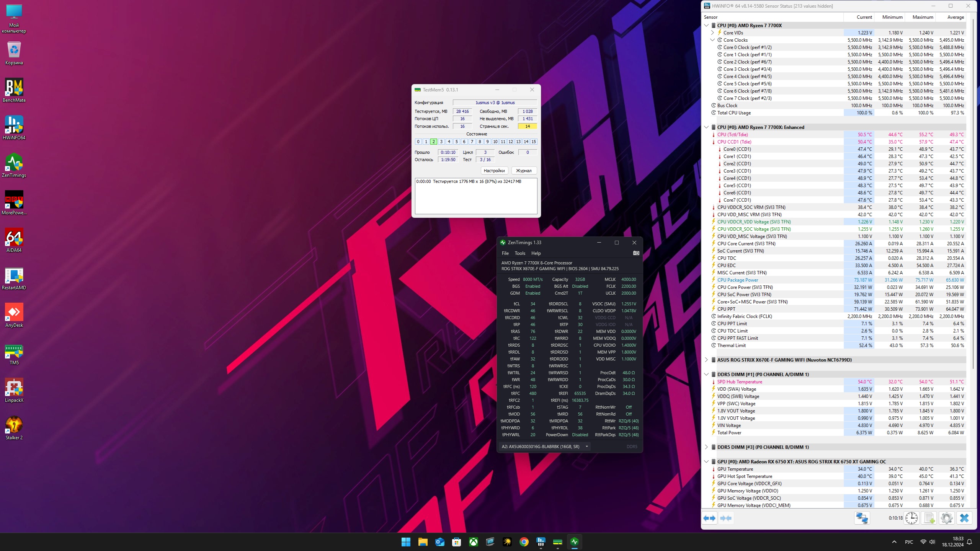Click ZenTimings screenshot camera icon
This screenshot has height=551, width=980.
(x=636, y=253)
